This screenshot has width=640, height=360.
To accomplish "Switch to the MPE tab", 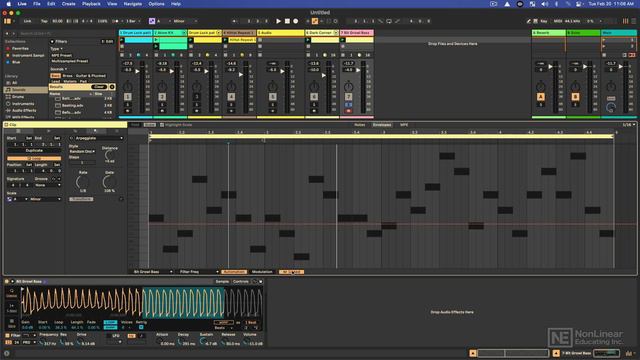I will 404,125.
